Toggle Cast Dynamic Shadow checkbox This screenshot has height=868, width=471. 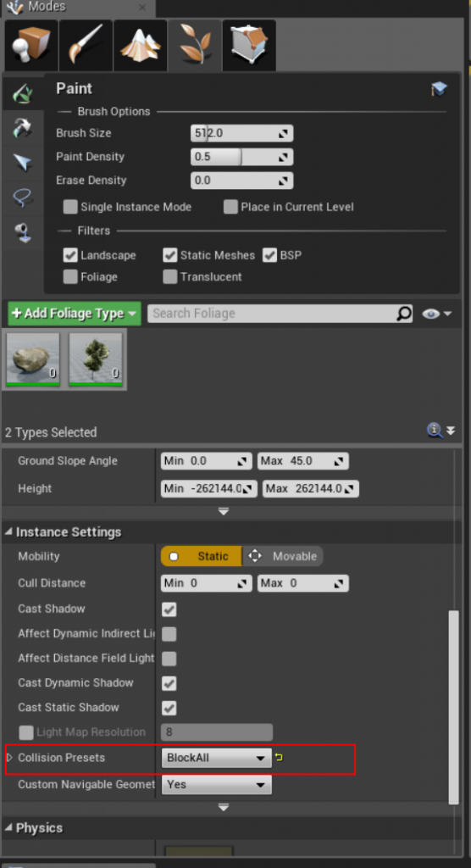point(169,683)
